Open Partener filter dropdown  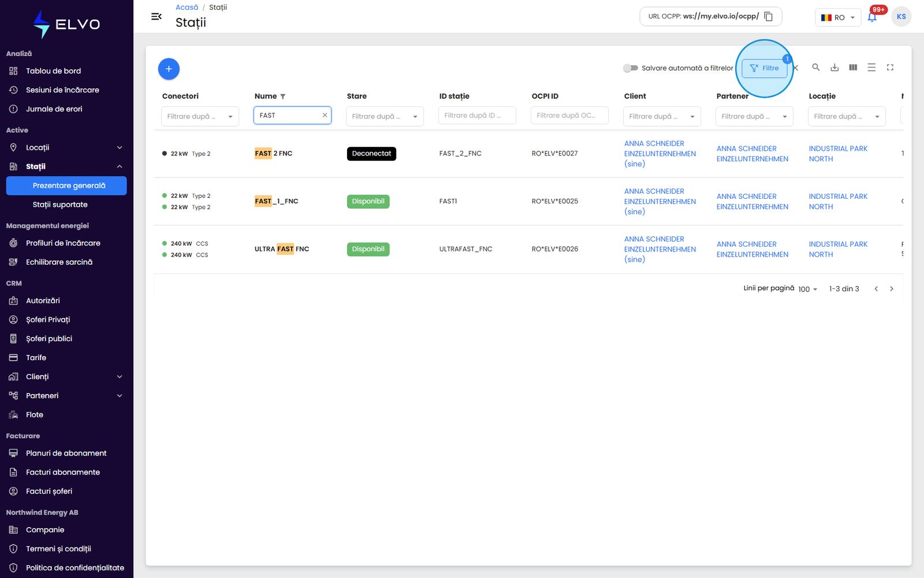pyautogui.click(x=754, y=116)
